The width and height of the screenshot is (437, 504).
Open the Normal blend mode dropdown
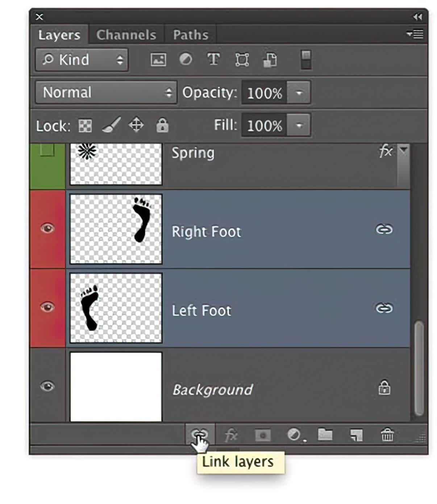(106, 93)
